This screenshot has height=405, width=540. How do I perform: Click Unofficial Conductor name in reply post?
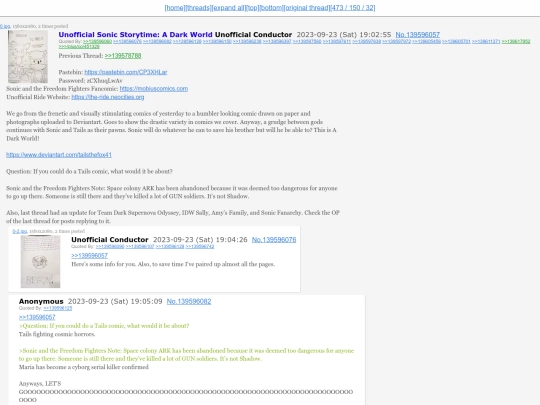[110, 239]
